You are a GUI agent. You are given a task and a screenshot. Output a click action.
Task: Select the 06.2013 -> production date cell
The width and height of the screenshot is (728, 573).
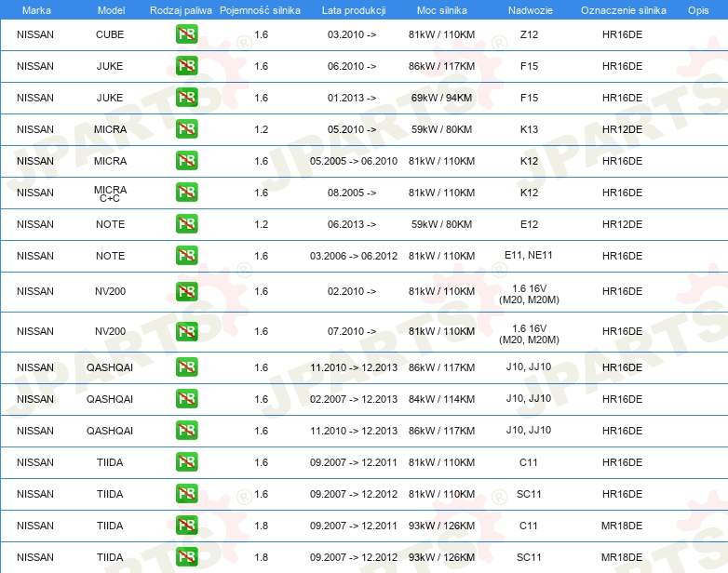[x=352, y=224]
